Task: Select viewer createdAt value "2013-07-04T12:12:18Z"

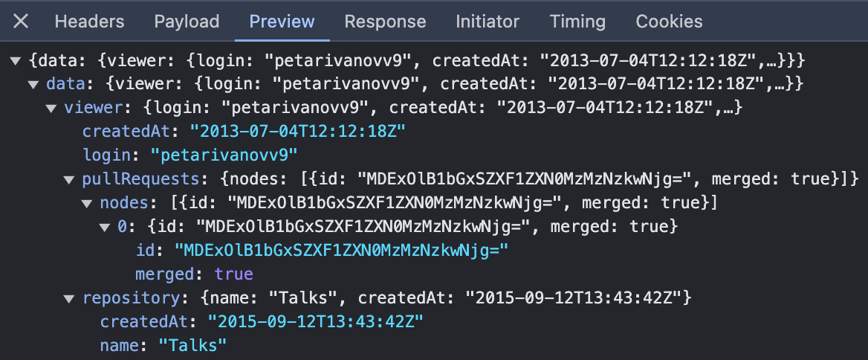Action: 298,131
